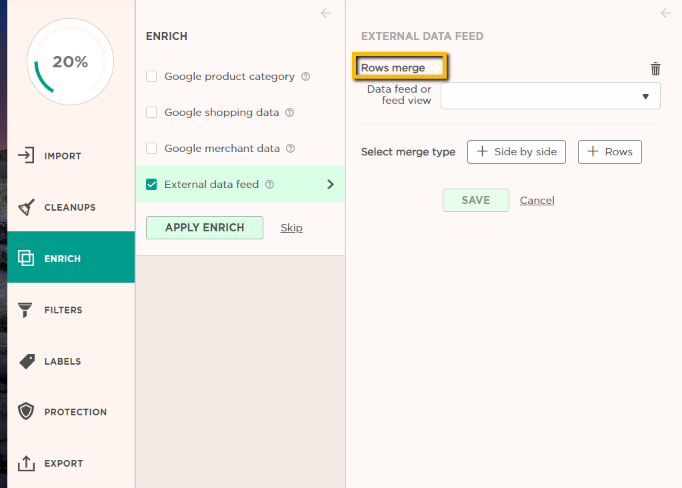Click EXTERNAL DATA FEED heading

click(x=422, y=36)
